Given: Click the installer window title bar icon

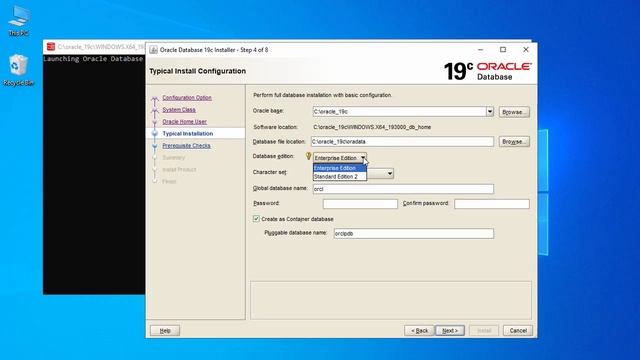Looking at the screenshot, I should coord(153,50).
